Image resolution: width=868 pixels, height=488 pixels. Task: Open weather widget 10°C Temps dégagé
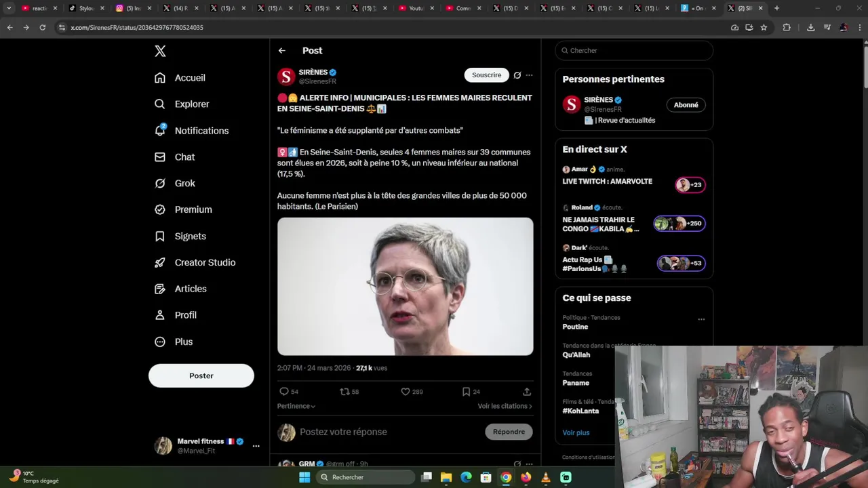(x=34, y=476)
